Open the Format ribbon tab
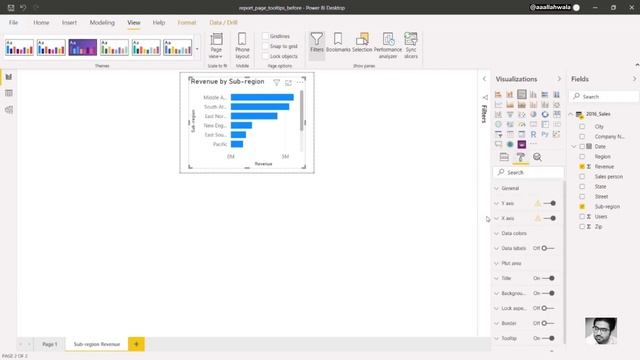Viewport: 640px width, 360px height. point(187,22)
